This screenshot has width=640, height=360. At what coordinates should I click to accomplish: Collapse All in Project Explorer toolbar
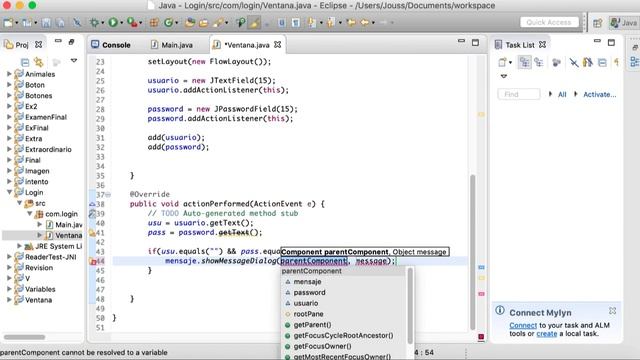(25, 62)
